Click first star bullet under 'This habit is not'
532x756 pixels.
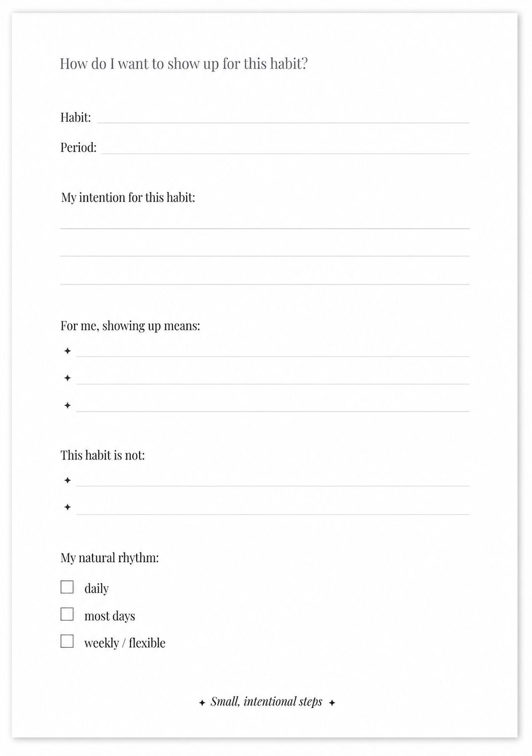click(67, 480)
